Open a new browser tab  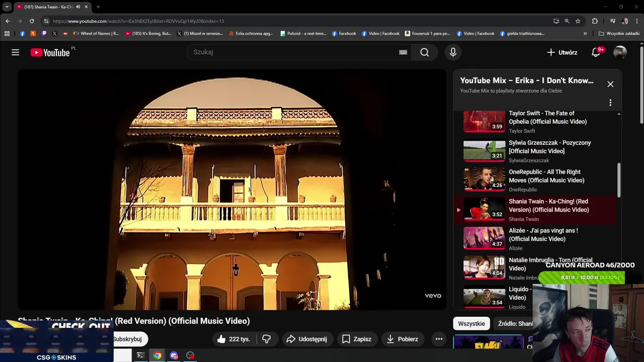(98, 7)
